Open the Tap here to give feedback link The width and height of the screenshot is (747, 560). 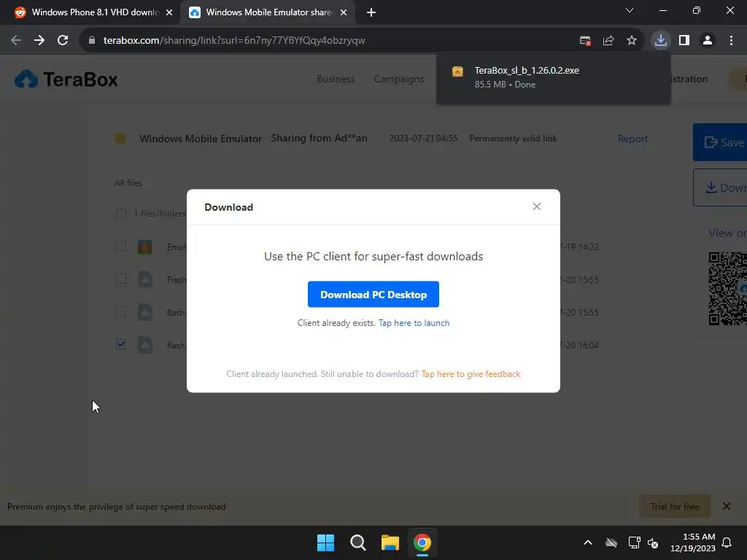[471, 374]
